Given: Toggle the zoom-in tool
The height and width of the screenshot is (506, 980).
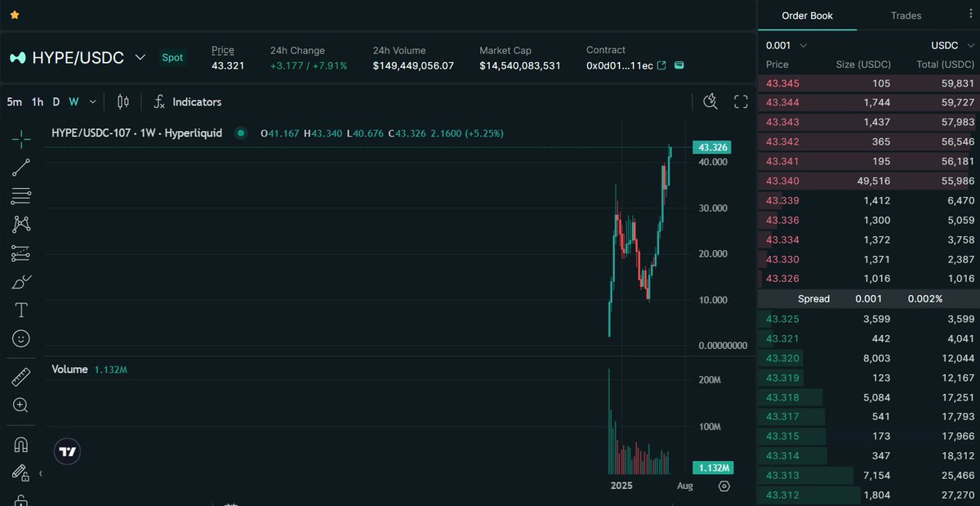Looking at the screenshot, I should 20,405.
